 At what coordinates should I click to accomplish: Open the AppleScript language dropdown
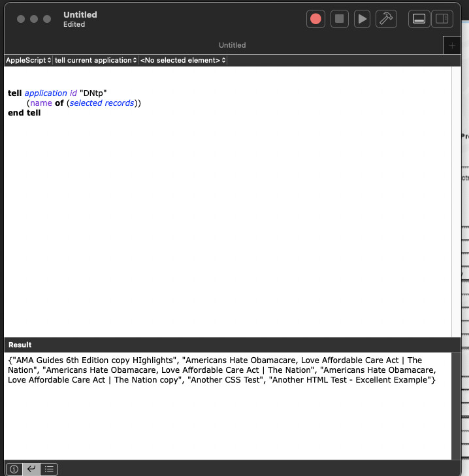point(28,60)
